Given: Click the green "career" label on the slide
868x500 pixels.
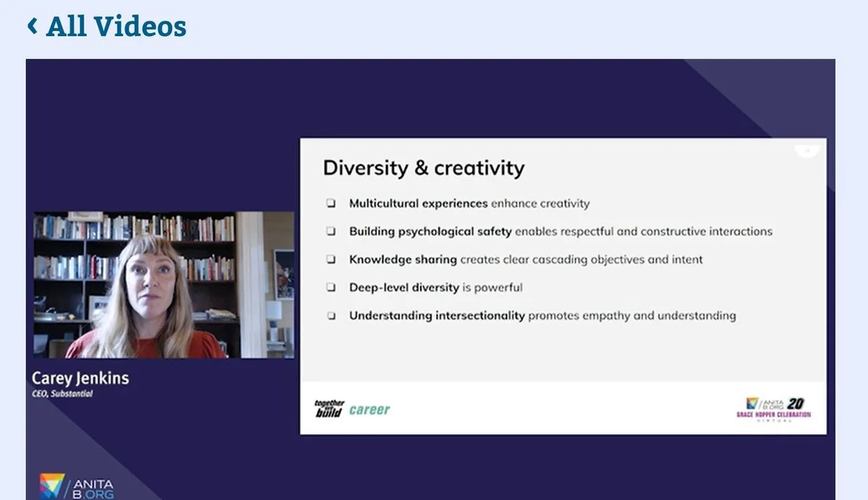Looking at the screenshot, I should (370, 410).
